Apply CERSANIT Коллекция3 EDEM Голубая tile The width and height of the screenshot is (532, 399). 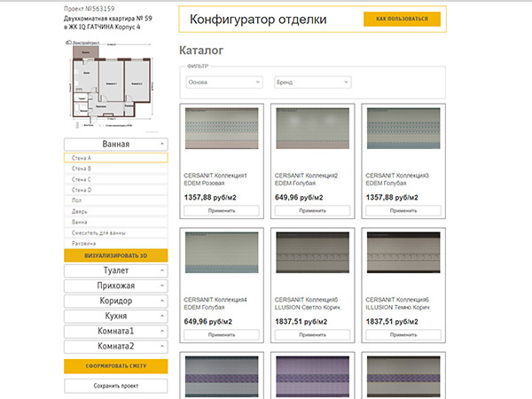(x=403, y=211)
